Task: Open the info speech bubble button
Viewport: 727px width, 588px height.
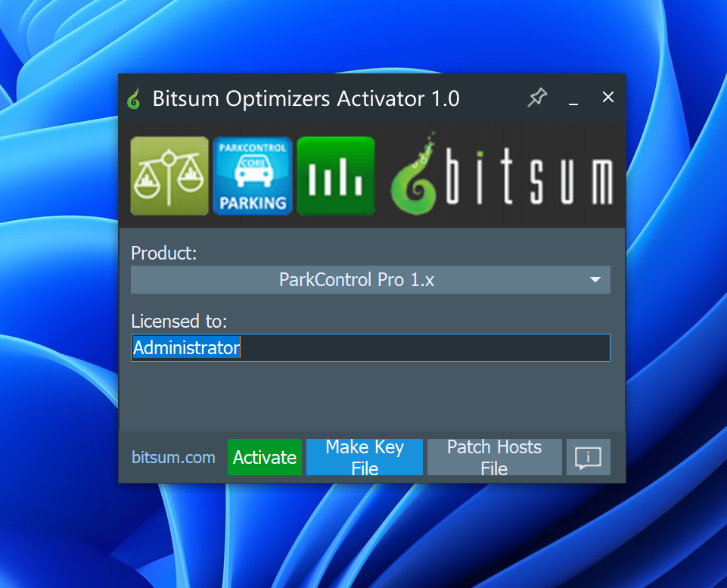Action: pos(588,457)
